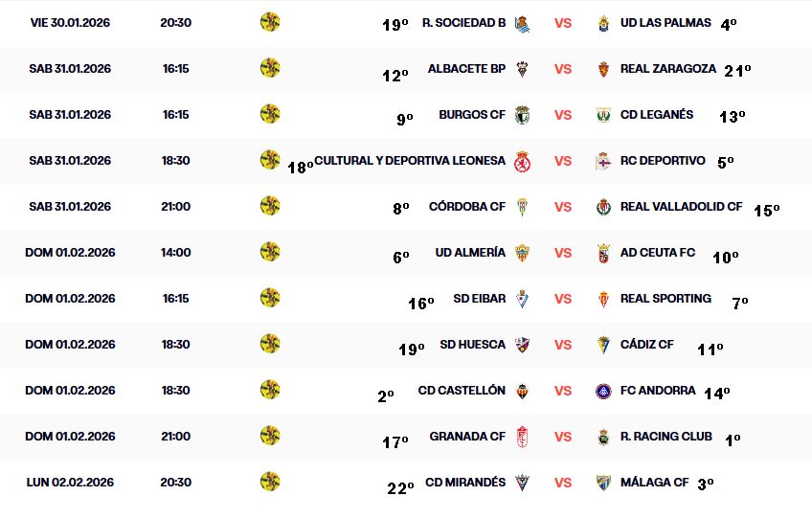Click the Córdoba CF crest

(x=522, y=207)
